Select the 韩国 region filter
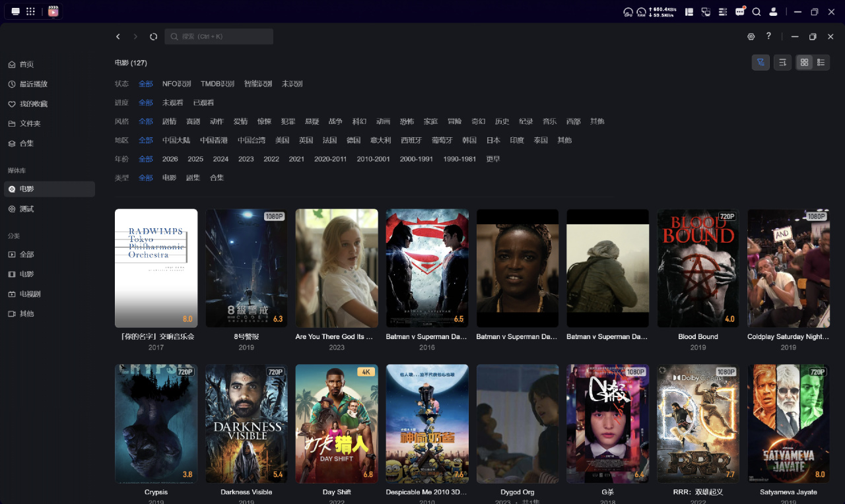845x504 pixels. point(469,141)
